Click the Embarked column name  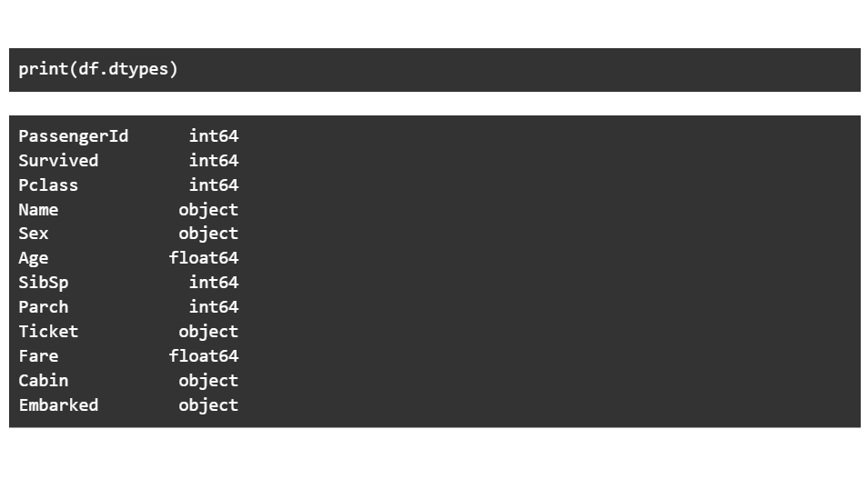[58, 405]
